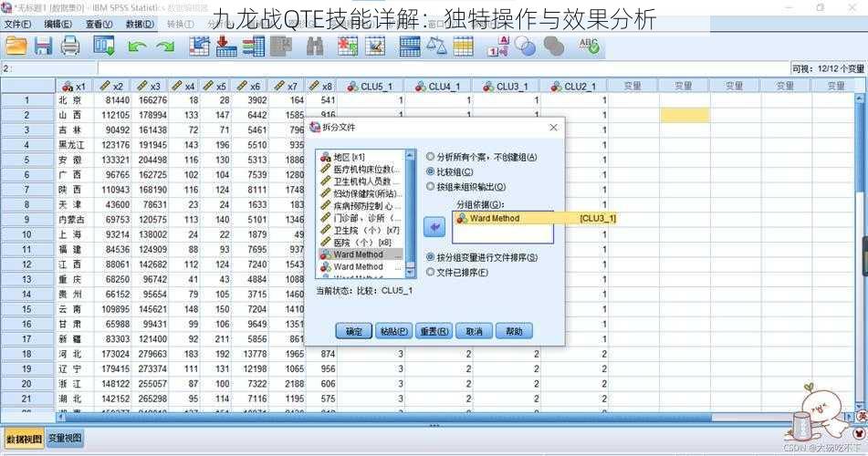
Task: Open the 数据(D) menu
Action: point(140,24)
